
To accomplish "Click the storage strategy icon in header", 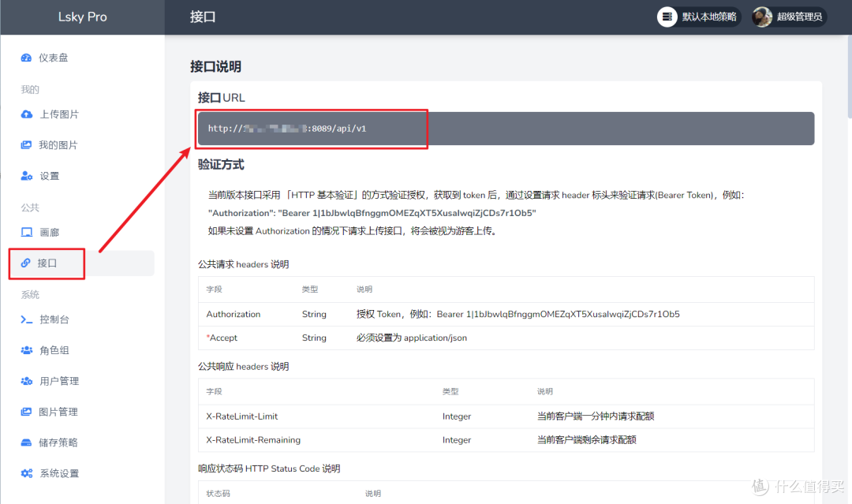I will click(667, 17).
